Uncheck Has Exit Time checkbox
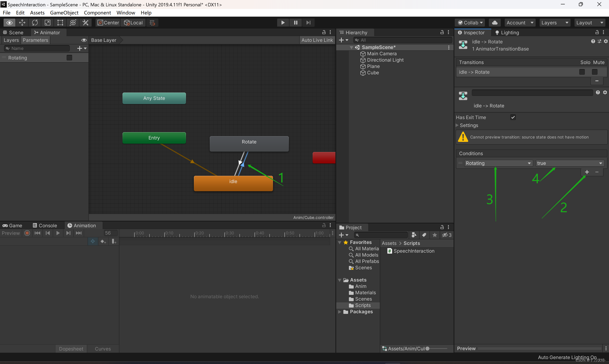 tap(513, 117)
